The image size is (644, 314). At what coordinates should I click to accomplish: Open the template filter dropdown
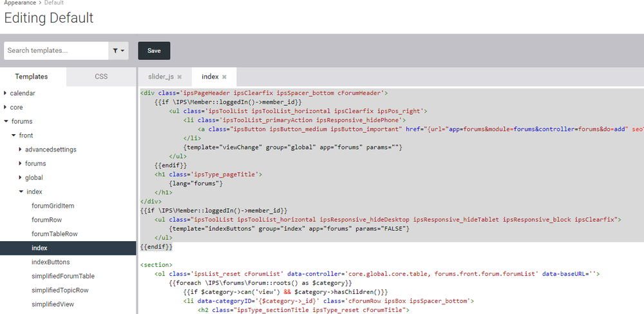[118, 50]
